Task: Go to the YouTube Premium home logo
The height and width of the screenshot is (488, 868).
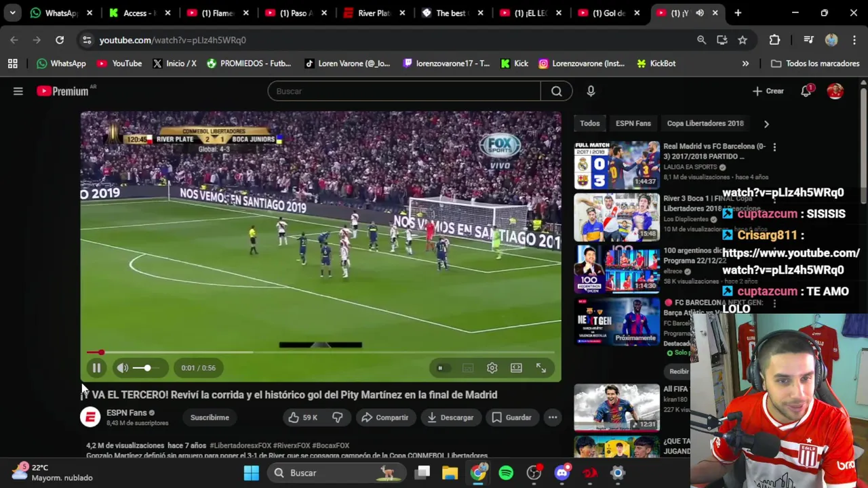Action: coord(63,91)
